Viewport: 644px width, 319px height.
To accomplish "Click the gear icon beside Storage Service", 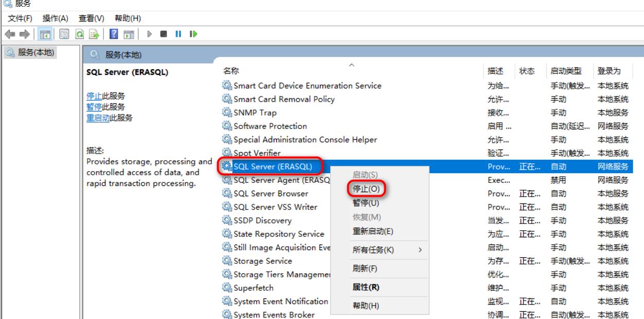I will (x=227, y=261).
